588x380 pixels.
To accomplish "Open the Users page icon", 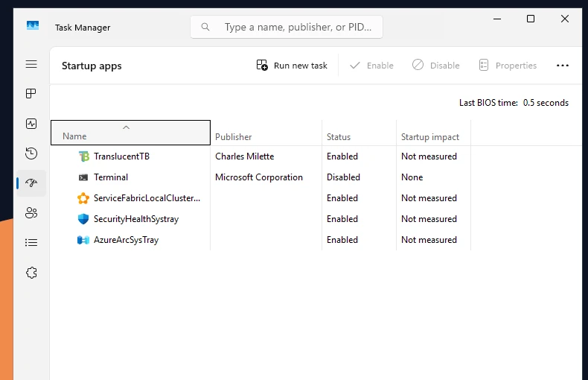I will 31,213.
